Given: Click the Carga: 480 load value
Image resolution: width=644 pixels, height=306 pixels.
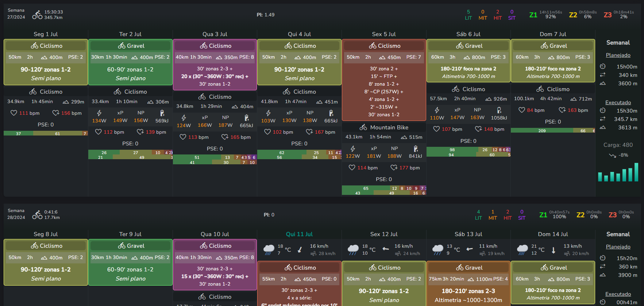Looking at the screenshot, I should (618, 145).
